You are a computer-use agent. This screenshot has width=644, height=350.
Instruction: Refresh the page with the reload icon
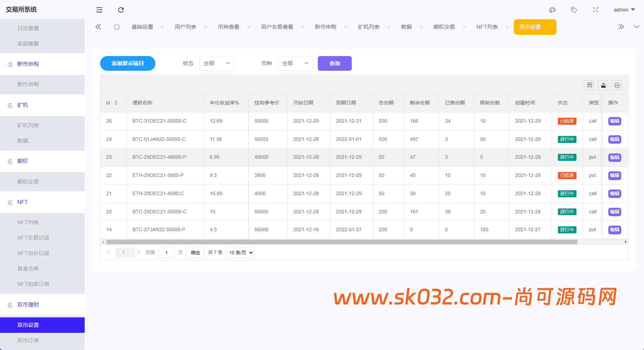click(121, 10)
